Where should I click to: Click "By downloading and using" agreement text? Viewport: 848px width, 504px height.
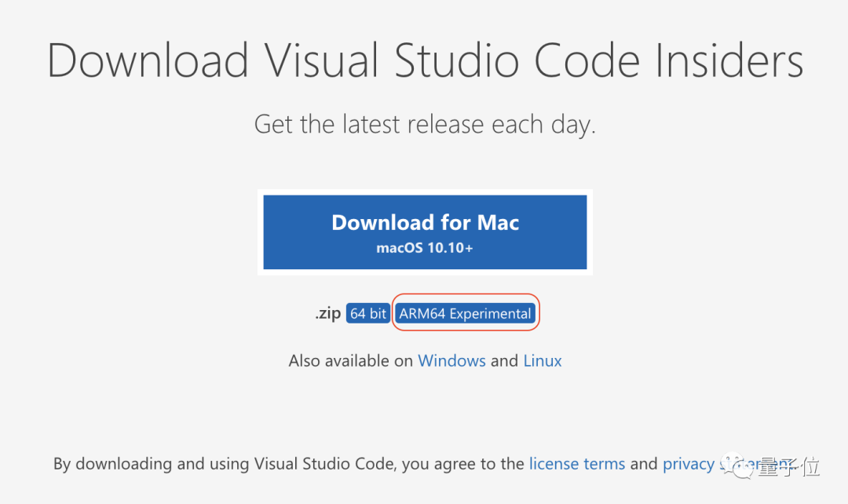(x=152, y=464)
